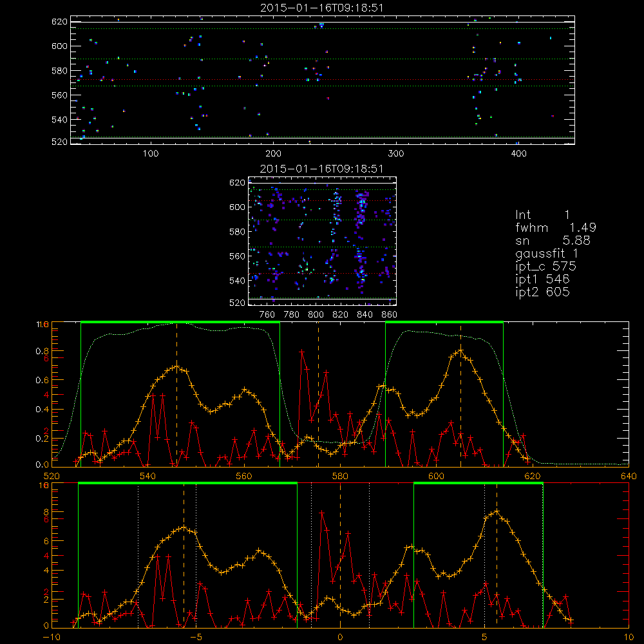
Task: Click the thick green bar above the right region of bottom plot
Action: click(478, 484)
